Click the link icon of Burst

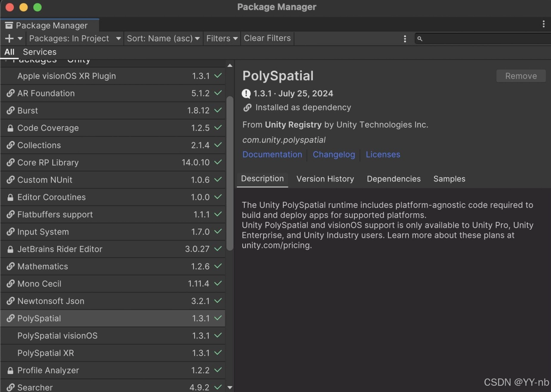10,111
